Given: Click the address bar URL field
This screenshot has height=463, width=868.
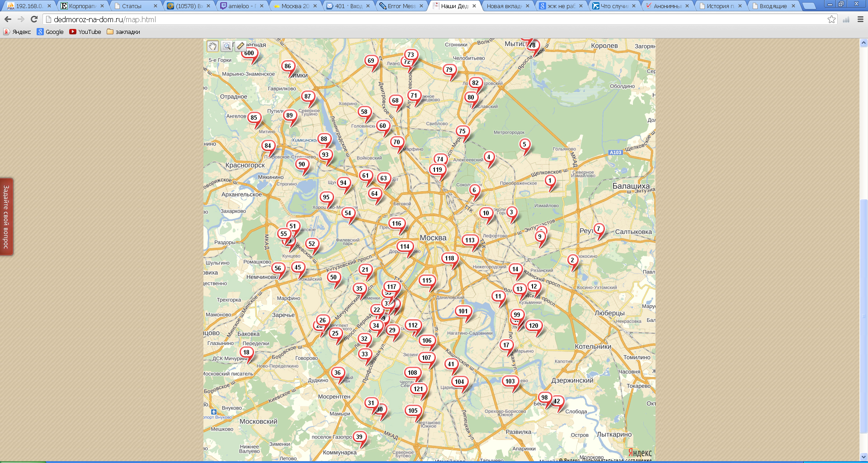Looking at the screenshot, I should [x=434, y=19].
